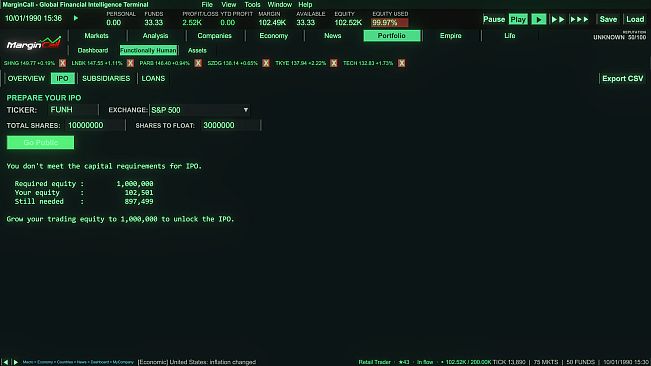651x366 pixels.
Task: Switch to the Empire tab
Action: coord(450,36)
